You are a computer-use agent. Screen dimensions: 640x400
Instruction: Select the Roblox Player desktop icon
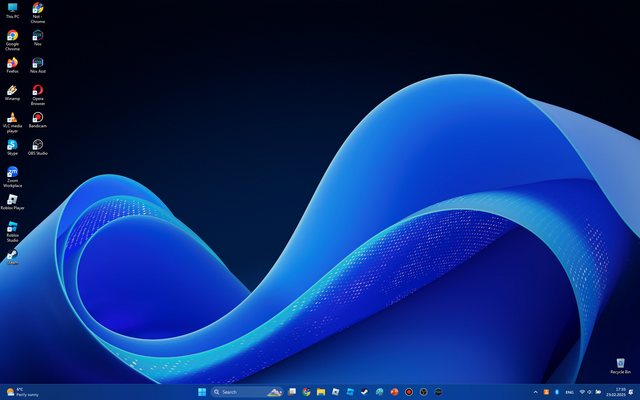[x=12, y=199]
